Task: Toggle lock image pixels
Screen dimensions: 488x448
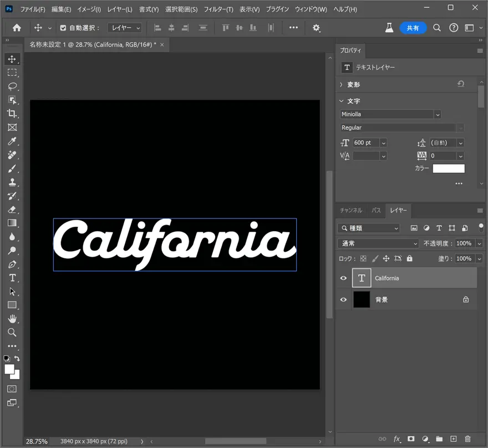Action: point(375,258)
